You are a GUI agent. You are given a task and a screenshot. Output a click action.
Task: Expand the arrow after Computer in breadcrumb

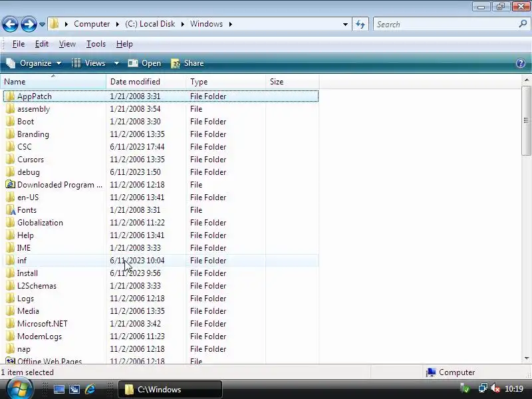point(118,24)
